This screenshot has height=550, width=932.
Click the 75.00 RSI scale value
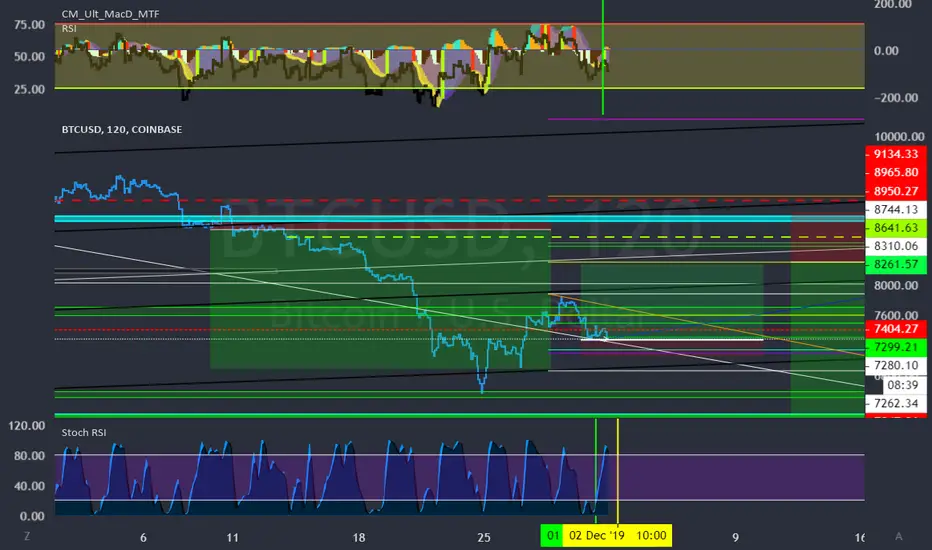29,24
